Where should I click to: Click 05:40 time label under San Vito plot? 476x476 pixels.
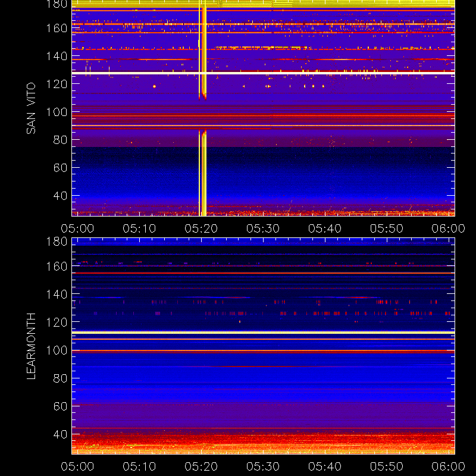[x=325, y=228]
